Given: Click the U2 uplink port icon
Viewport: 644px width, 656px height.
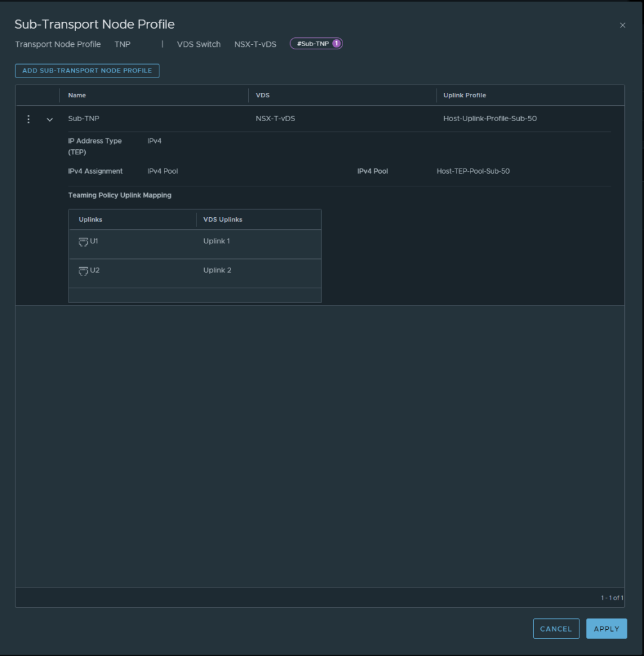Looking at the screenshot, I should point(83,271).
